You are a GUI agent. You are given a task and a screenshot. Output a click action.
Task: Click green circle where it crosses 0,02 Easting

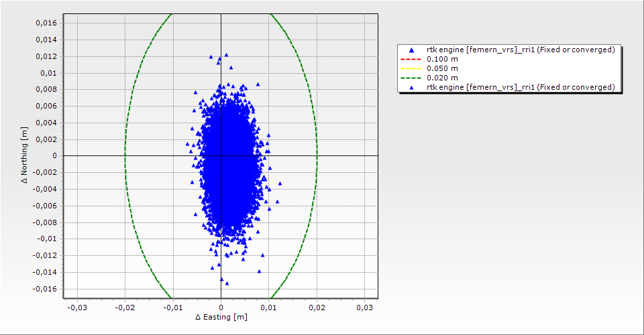coord(317,155)
